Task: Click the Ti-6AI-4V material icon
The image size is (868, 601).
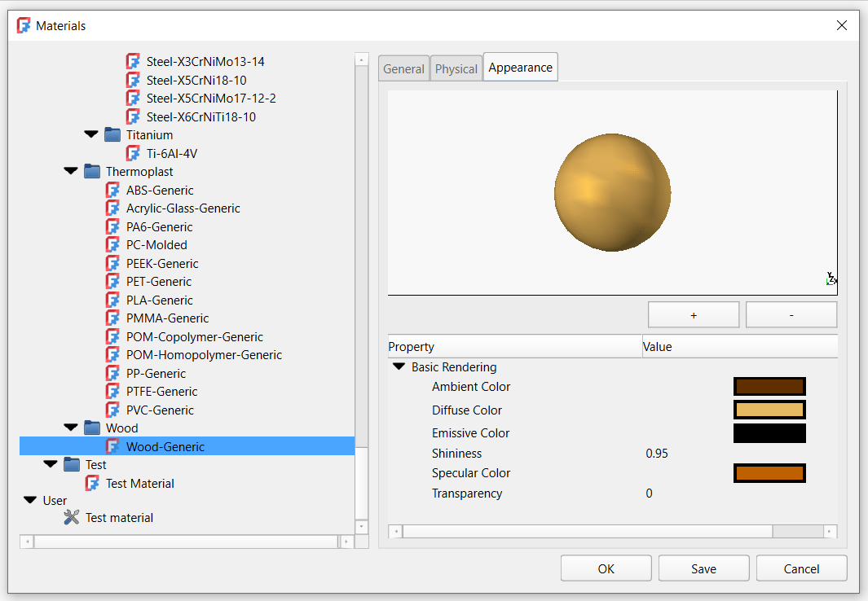Action: 132,153
